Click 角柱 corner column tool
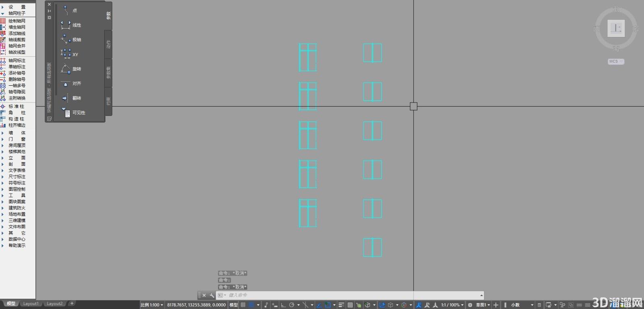 click(13, 113)
